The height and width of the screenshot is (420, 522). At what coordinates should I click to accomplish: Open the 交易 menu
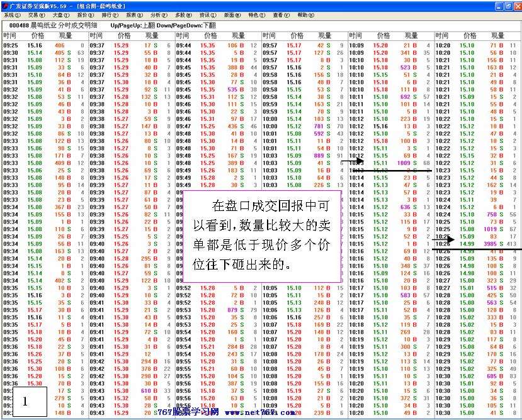[36, 15]
